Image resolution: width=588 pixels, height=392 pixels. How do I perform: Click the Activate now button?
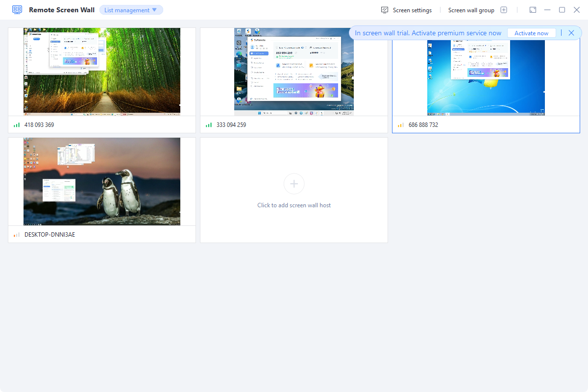(531, 33)
